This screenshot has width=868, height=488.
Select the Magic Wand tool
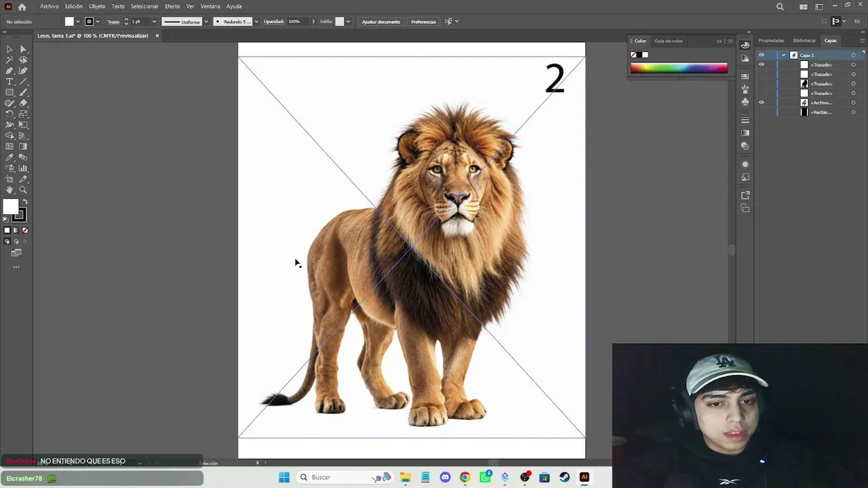tap(9, 60)
